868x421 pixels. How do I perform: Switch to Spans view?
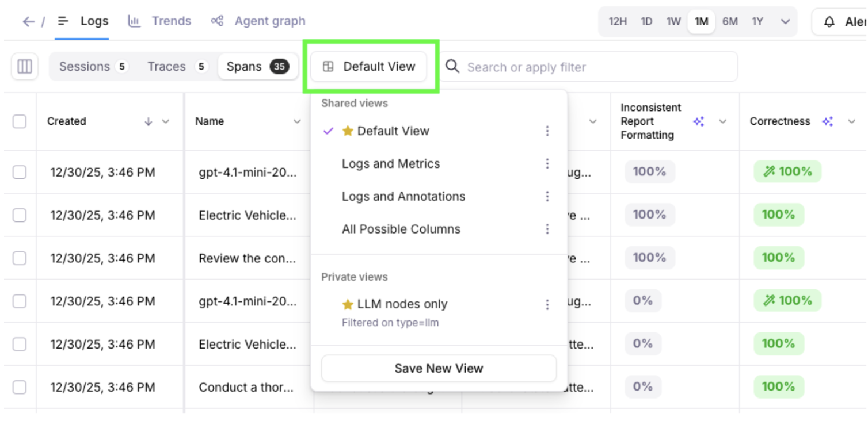pyautogui.click(x=257, y=67)
